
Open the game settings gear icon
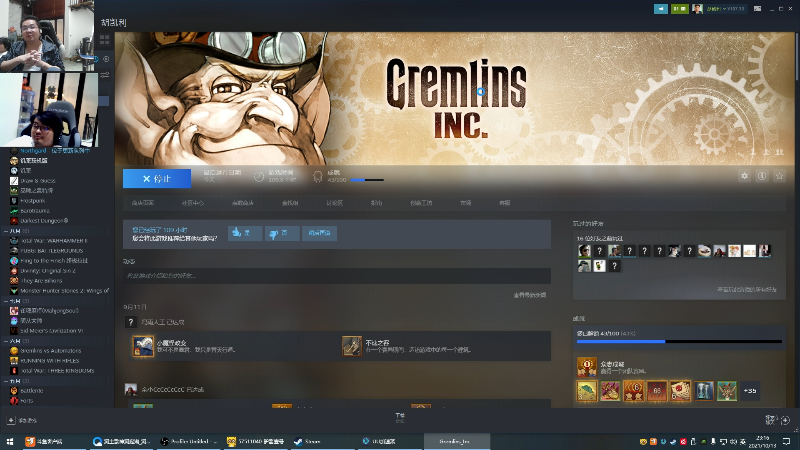(744, 176)
